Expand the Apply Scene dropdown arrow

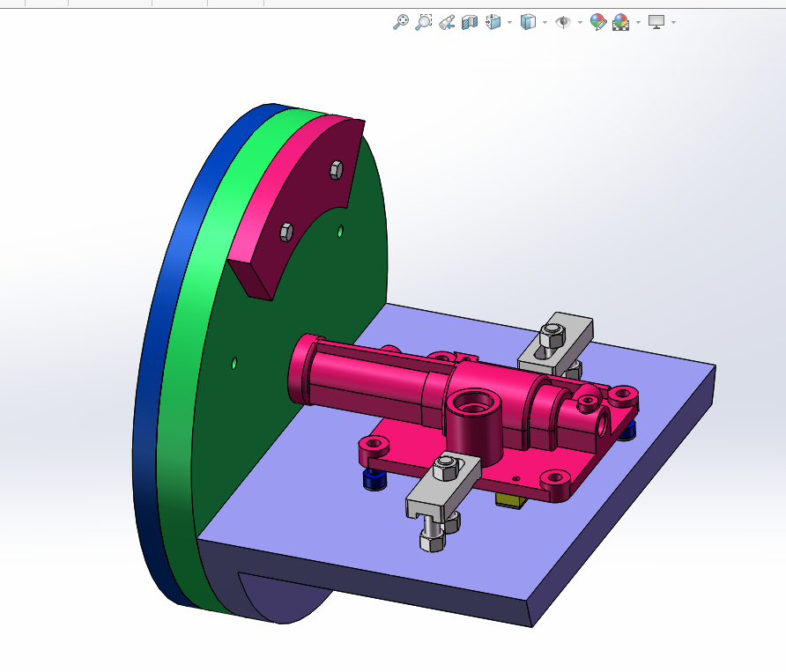[x=638, y=22]
